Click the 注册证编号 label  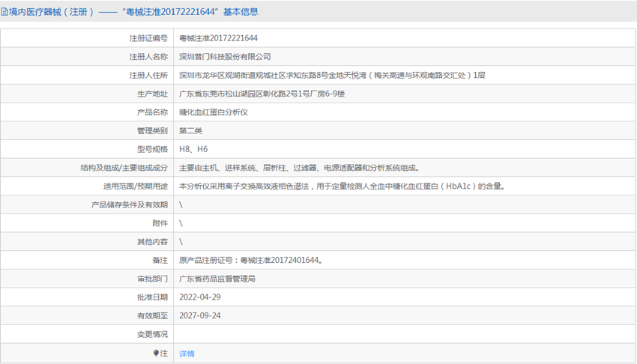148,38
